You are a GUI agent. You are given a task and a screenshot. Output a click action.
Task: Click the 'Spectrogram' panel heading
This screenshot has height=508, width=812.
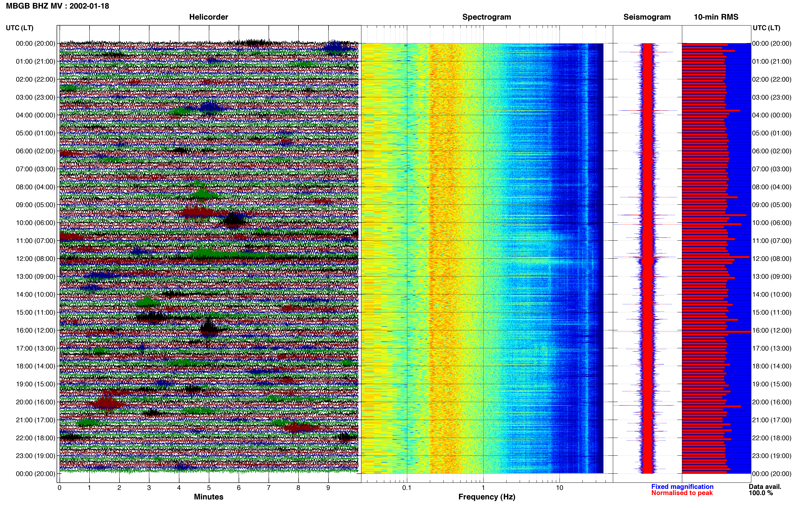pos(487,17)
